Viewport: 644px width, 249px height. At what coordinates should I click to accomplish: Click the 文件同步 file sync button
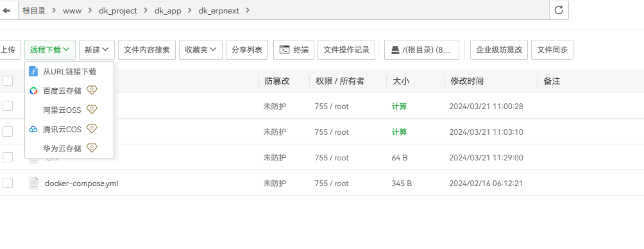coord(552,49)
